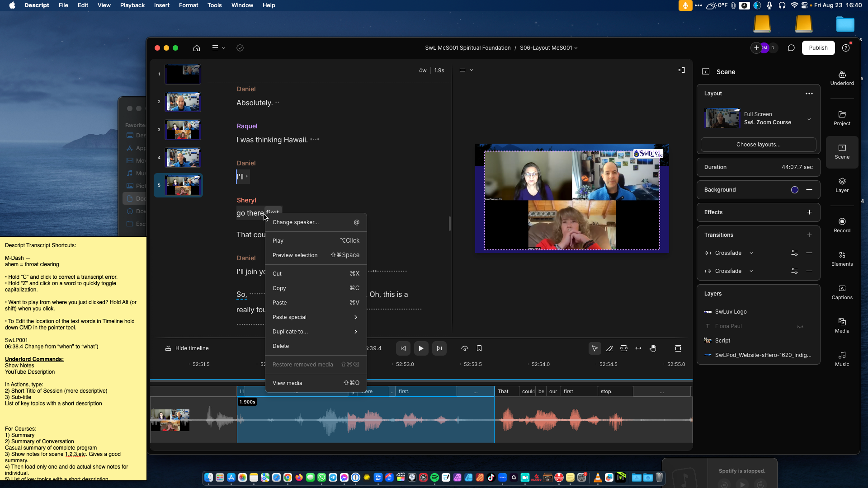868x488 pixels.
Task: Open the Background color swatch
Action: (794, 190)
